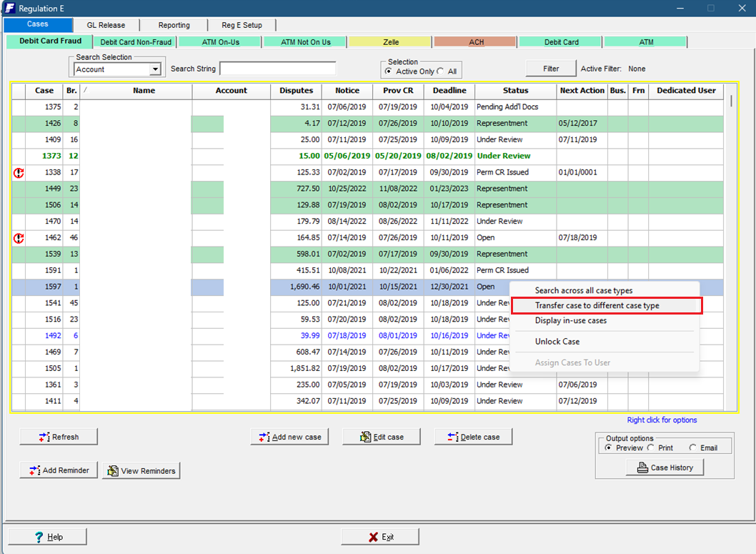Sort by the Prov CR column header
Screen dimensions: 756x554
coord(398,91)
